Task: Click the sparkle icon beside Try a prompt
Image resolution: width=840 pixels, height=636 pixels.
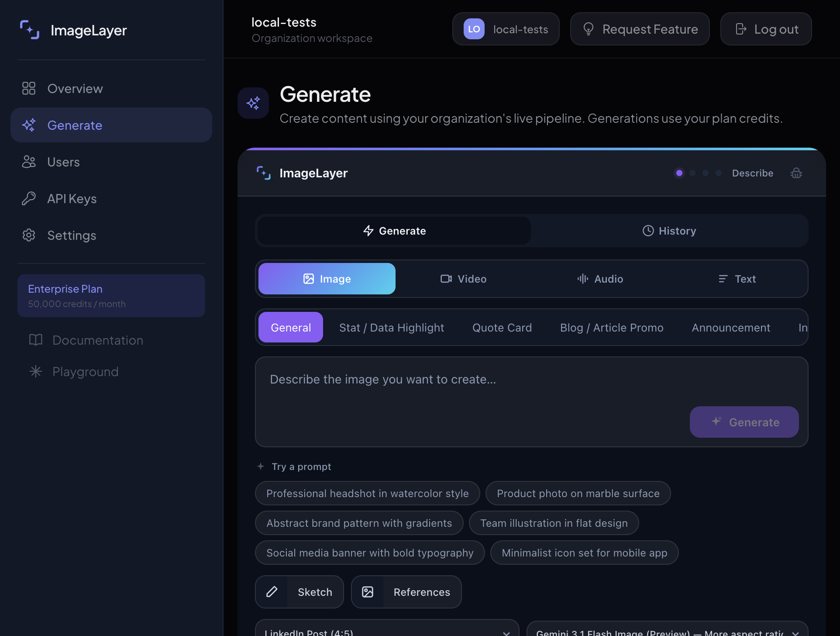Action: point(261,467)
